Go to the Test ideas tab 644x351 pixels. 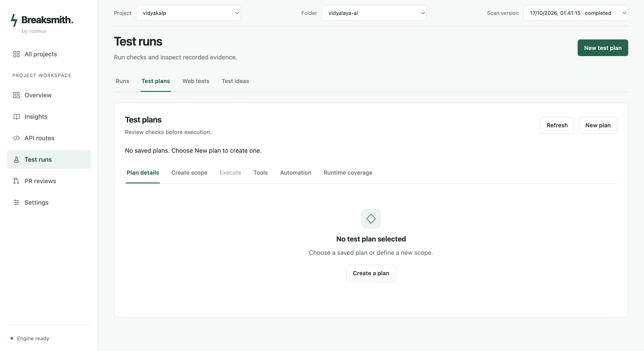coord(235,81)
